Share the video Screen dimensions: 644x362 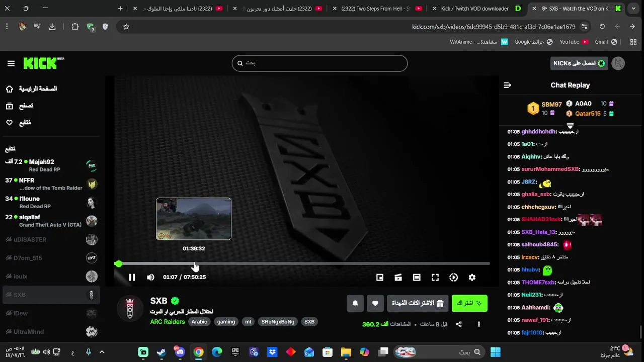click(x=459, y=324)
